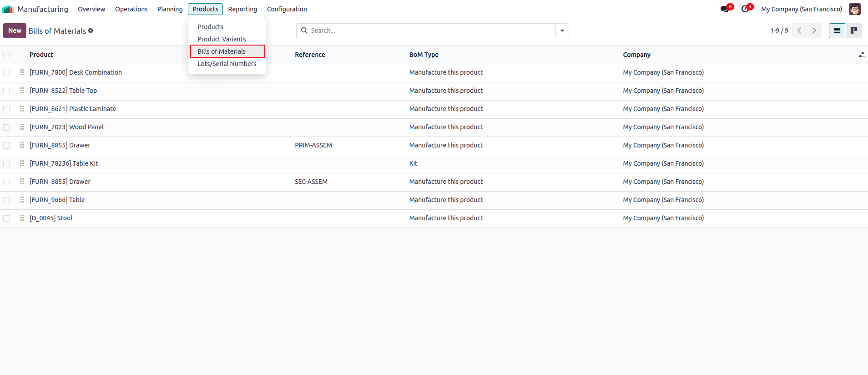Grab drag handle of Table Top row

click(22, 91)
